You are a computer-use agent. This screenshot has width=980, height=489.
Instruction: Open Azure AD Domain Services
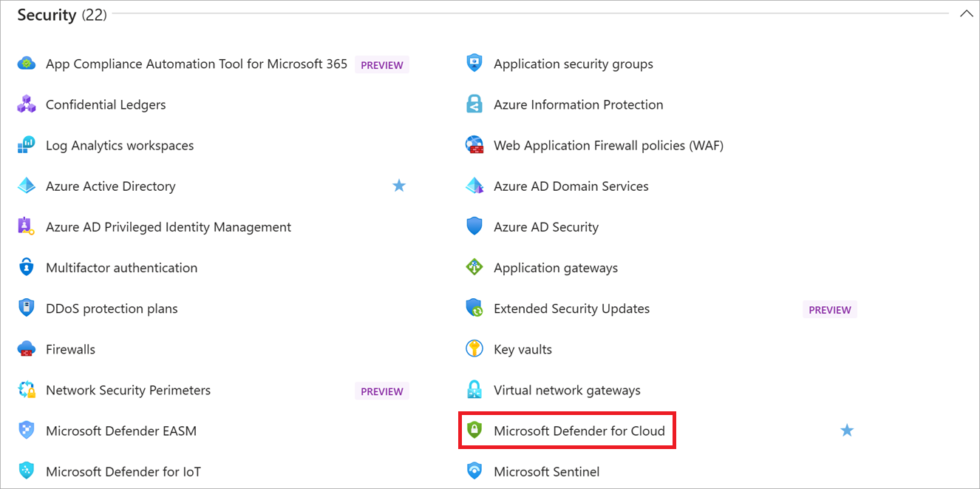(571, 186)
